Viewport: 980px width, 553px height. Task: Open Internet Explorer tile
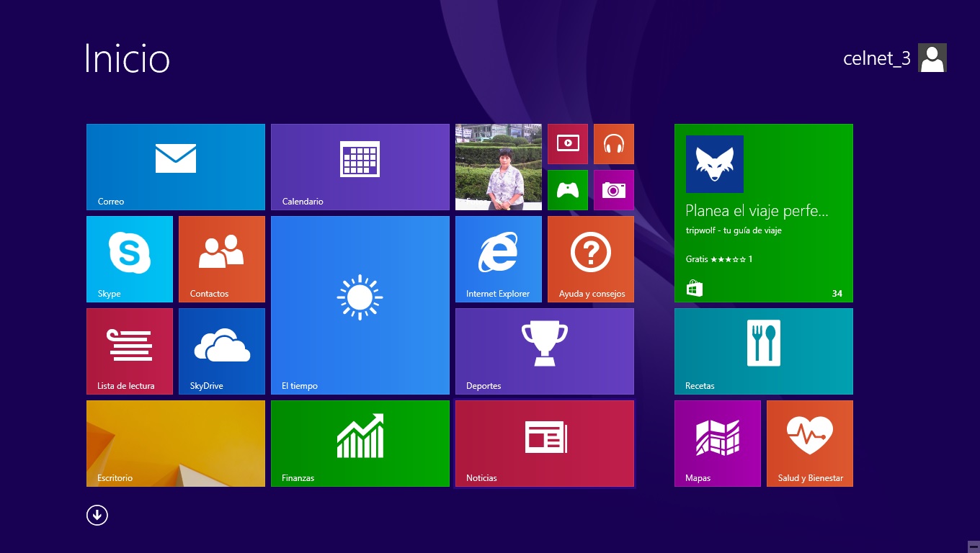point(499,259)
